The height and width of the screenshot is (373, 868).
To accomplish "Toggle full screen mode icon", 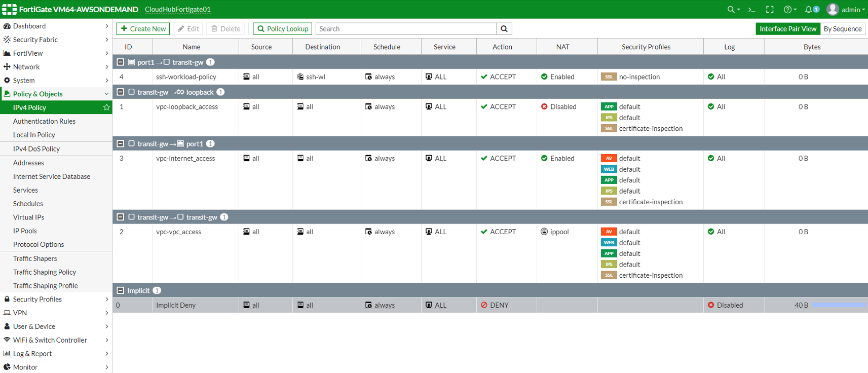I will (x=770, y=10).
